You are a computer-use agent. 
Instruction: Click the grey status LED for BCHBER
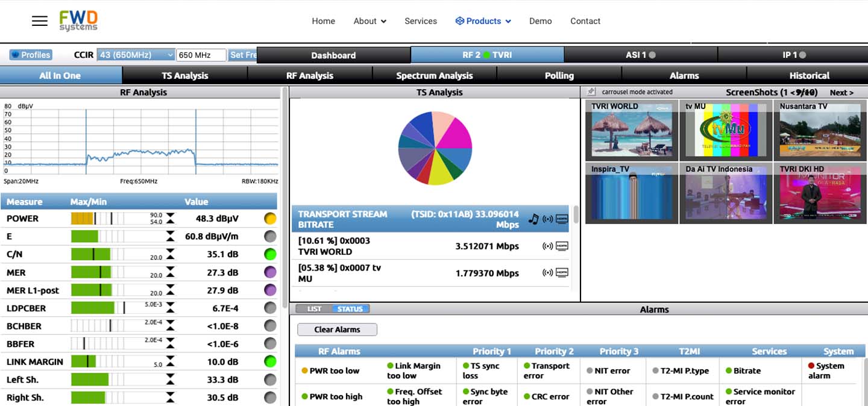tap(270, 326)
